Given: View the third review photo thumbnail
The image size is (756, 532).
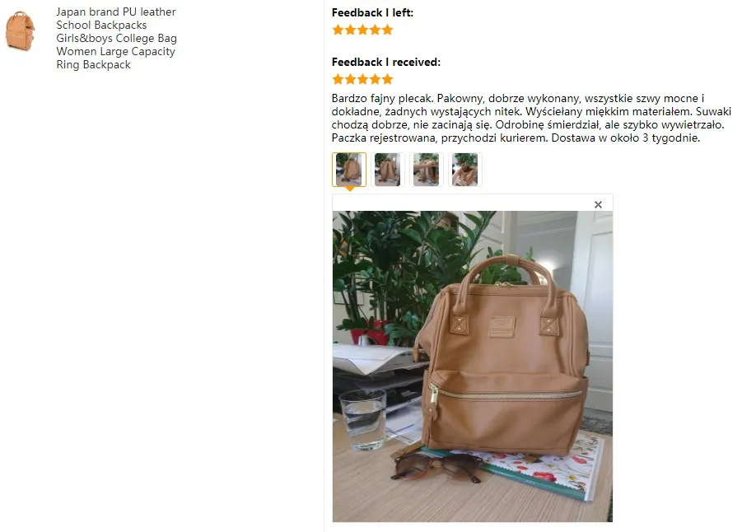Looking at the screenshot, I should (427, 170).
